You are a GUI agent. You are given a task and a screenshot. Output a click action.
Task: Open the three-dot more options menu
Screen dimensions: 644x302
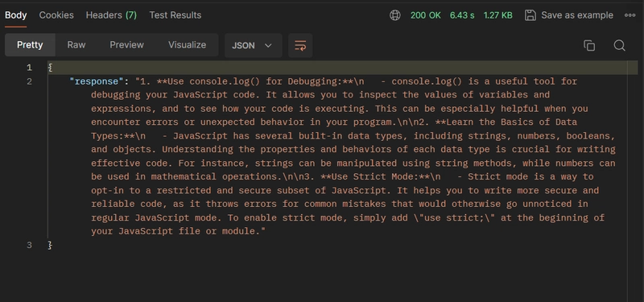tap(630, 15)
